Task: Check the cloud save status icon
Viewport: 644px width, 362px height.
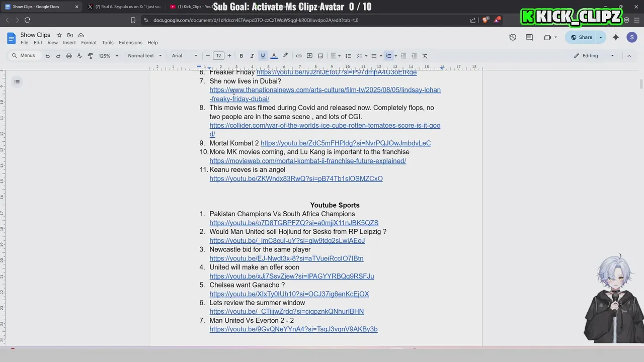Action: coord(80,35)
